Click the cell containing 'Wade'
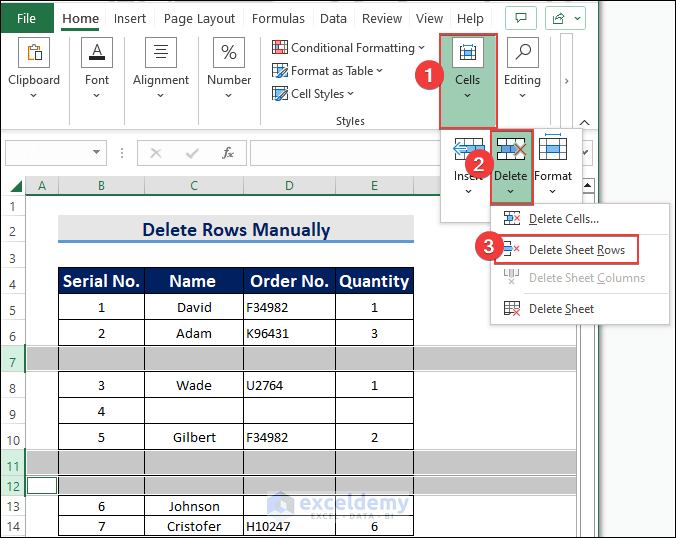Screen dimensions: 676x538 click(194, 385)
